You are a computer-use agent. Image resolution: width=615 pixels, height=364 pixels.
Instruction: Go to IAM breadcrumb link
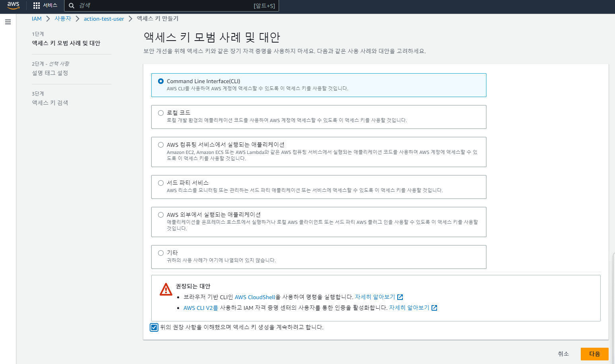tap(37, 19)
